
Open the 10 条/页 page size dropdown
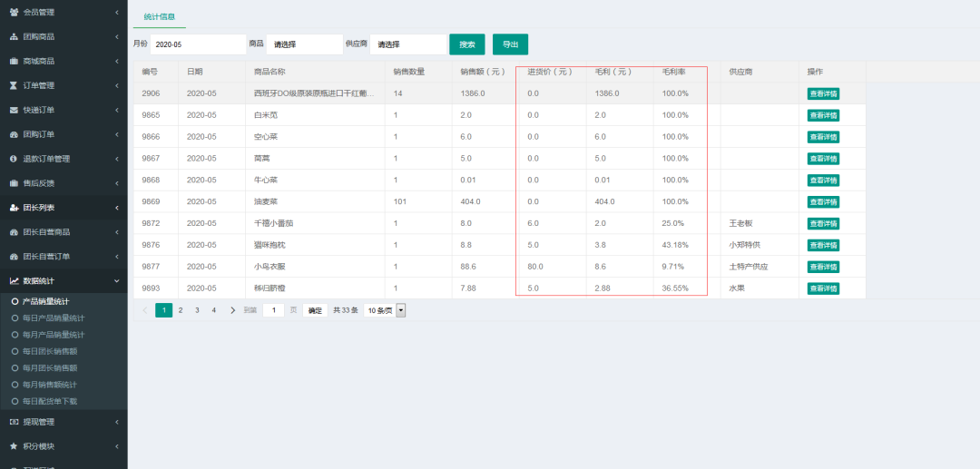384,310
